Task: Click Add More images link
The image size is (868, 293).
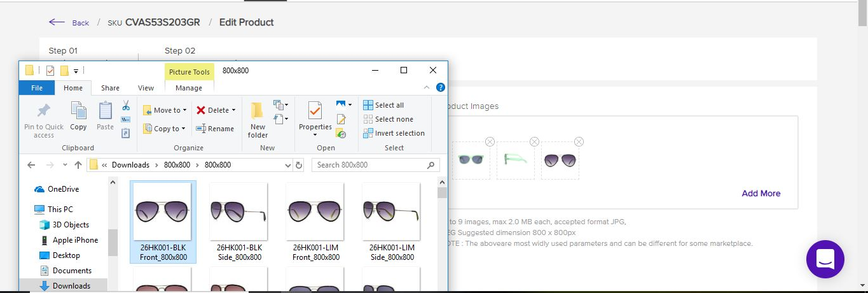Action: (761, 193)
